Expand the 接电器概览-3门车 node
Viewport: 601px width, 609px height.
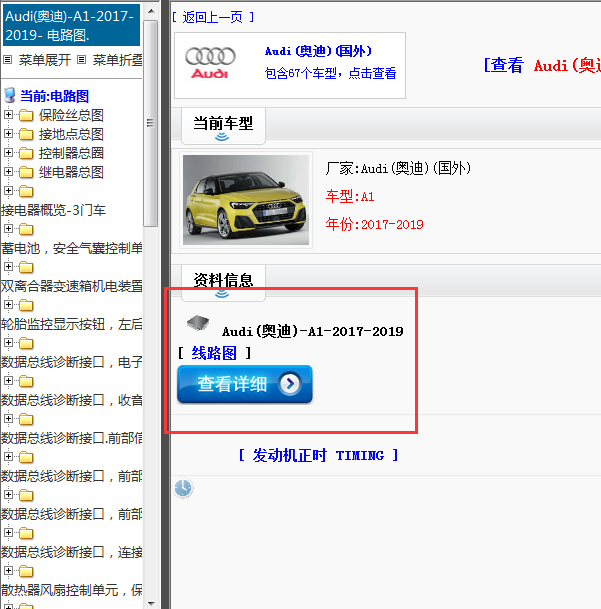click(8, 191)
